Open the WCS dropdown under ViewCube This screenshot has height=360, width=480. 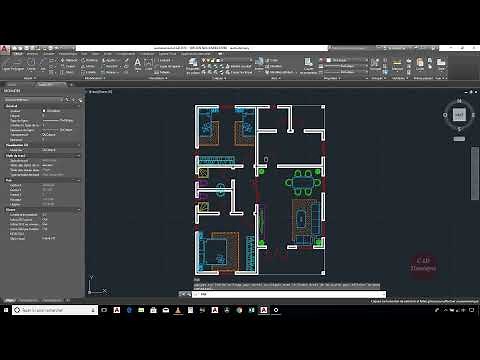[459, 139]
